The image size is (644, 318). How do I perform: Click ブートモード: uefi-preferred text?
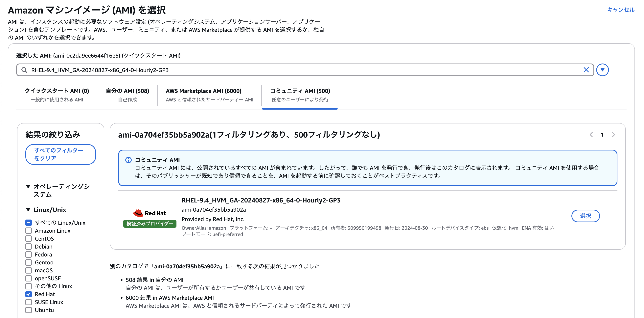point(212,234)
